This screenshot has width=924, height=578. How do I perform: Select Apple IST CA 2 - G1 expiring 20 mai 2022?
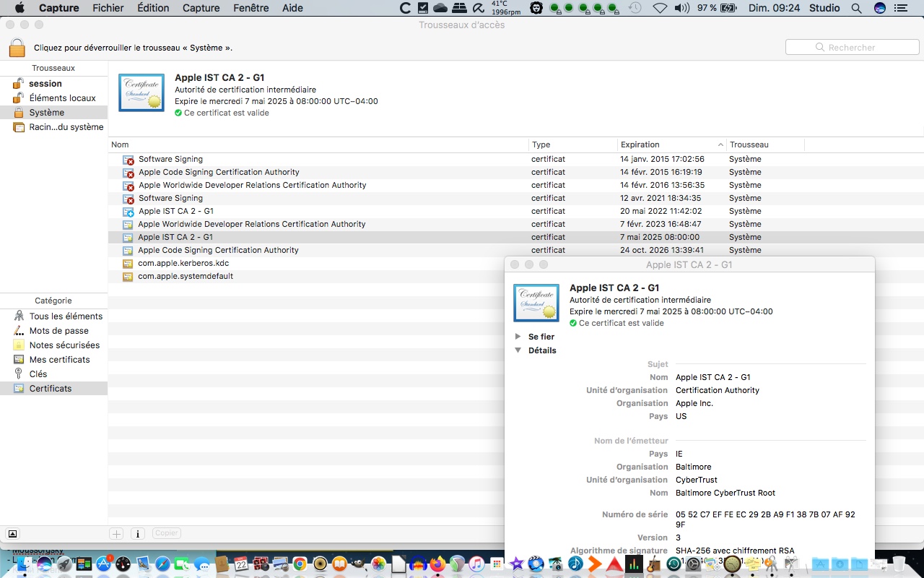(x=515, y=211)
